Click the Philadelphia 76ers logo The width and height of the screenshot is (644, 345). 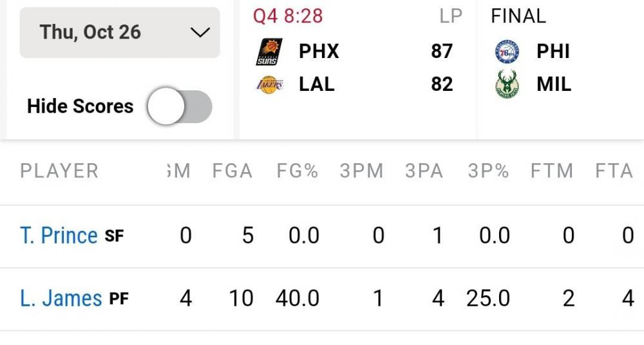tap(507, 52)
